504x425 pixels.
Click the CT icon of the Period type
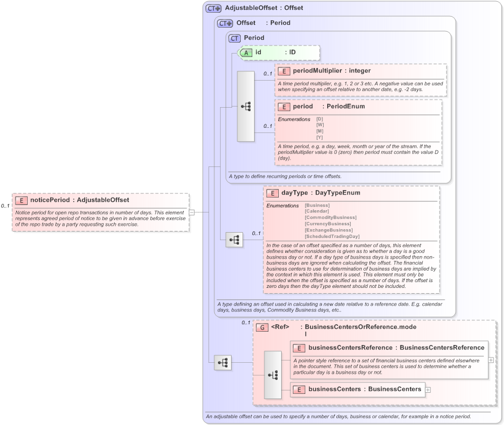(234, 39)
